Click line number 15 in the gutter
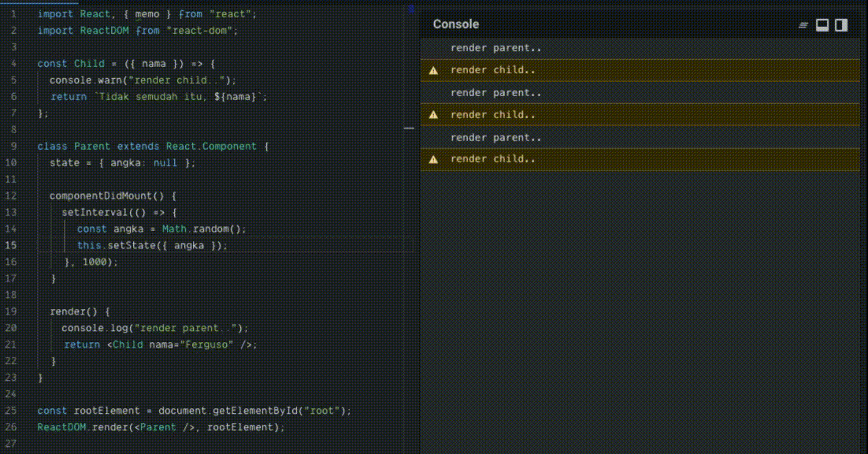 pyautogui.click(x=11, y=245)
